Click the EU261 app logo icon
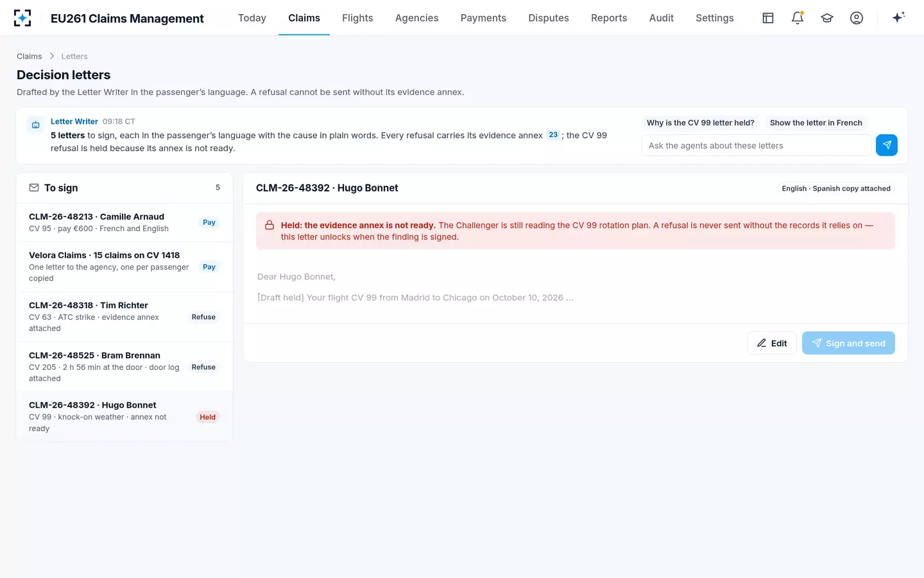Viewport: 924px width, 578px height. (x=22, y=18)
